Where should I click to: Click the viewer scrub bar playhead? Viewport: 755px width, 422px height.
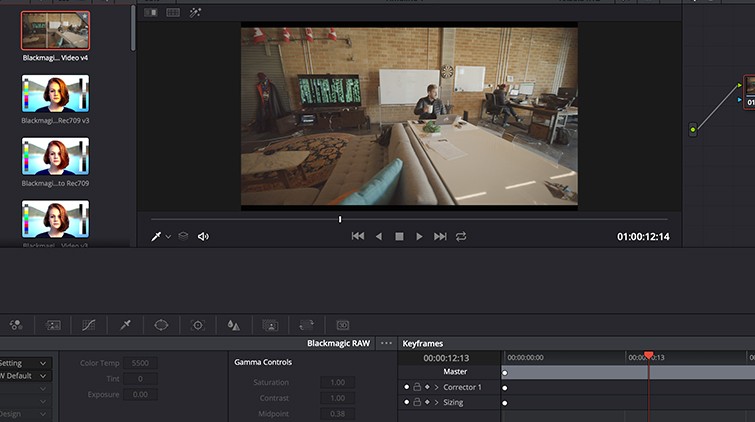point(340,219)
